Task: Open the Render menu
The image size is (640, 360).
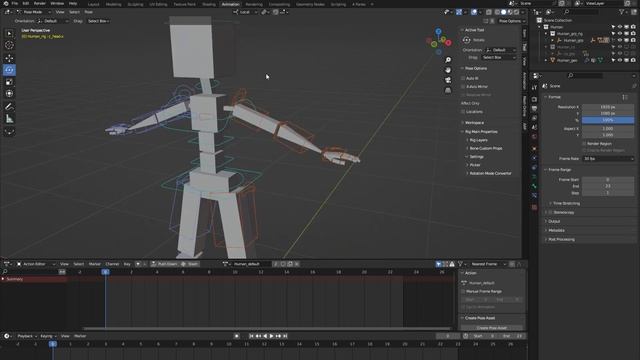Action: [x=40, y=3]
